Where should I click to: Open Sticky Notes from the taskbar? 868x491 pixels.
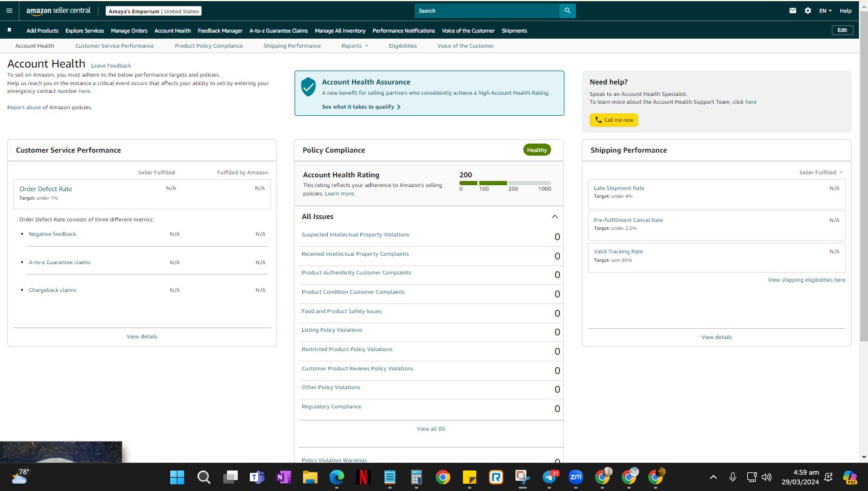click(470, 477)
